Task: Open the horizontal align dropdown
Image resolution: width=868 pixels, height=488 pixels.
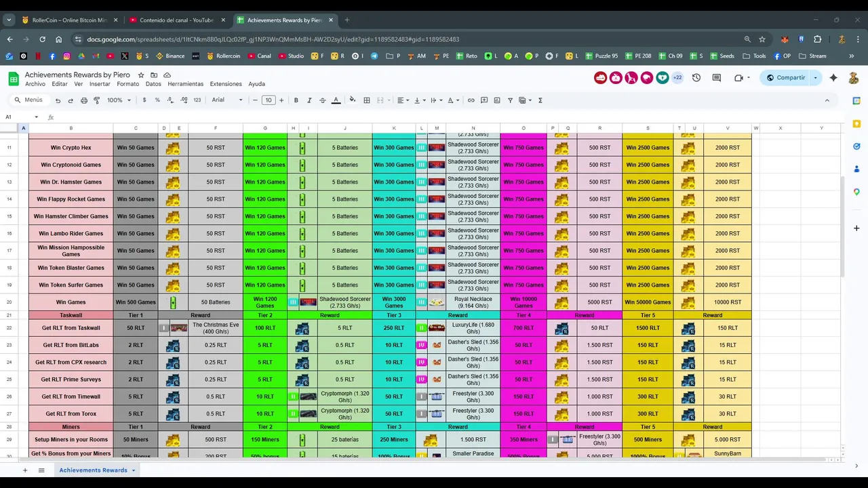Action: tap(403, 100)
